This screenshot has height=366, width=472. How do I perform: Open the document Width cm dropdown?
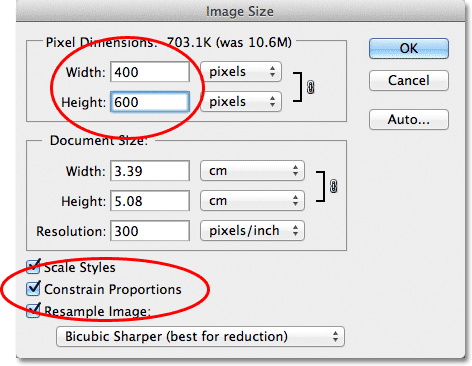pos(252,171)
